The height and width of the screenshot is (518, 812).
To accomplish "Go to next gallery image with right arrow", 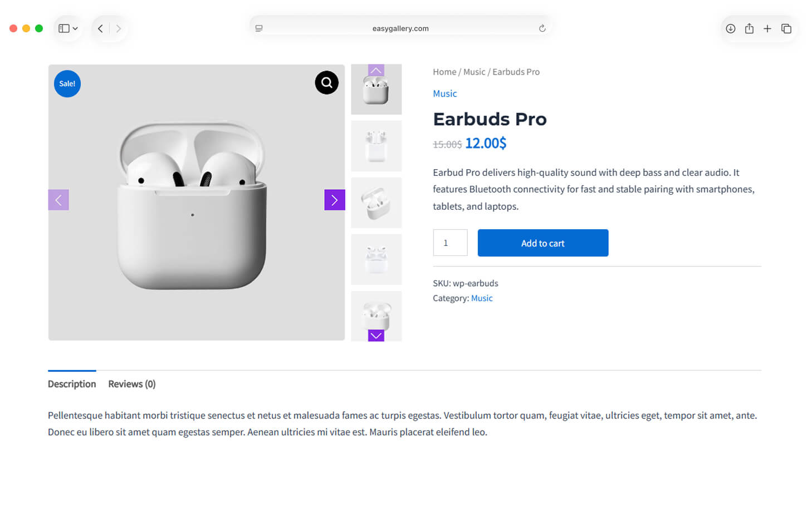I will pyautogui.click(x=334, y=200).
